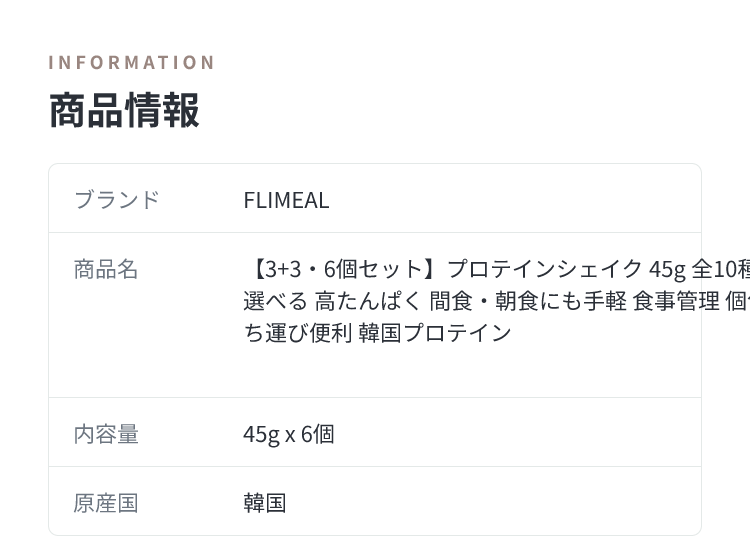Viewport: 750px width, 560px height.
Task: Select the 内容量 row label
Action: click(106, 434)
